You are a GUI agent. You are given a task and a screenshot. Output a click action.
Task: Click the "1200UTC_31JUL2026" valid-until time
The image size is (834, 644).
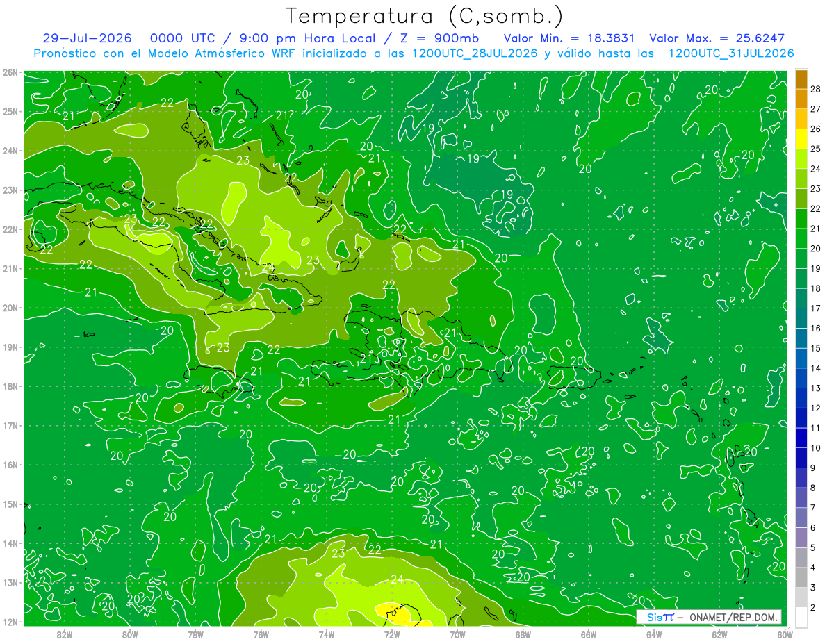pos(730,53)
